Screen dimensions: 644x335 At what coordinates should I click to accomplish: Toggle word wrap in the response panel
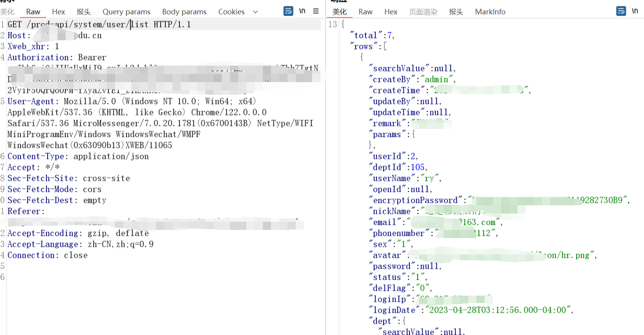coord(621,11)
